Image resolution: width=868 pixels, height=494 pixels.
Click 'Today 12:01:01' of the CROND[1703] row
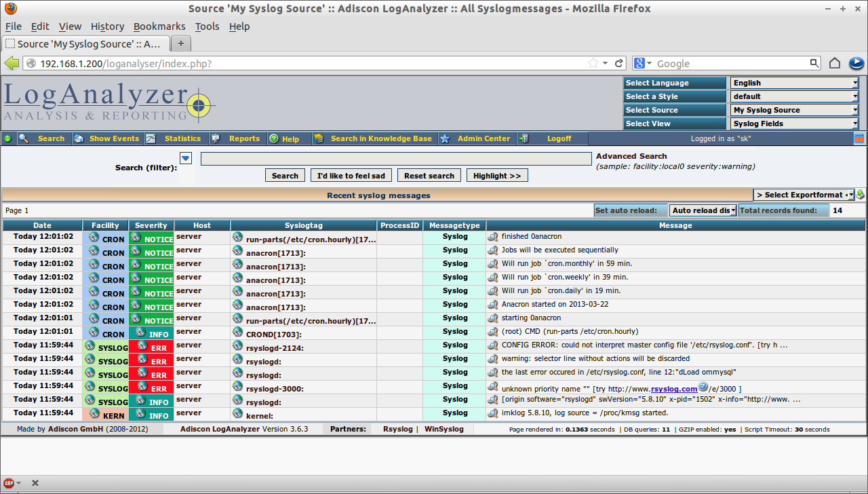pos(43,331)
